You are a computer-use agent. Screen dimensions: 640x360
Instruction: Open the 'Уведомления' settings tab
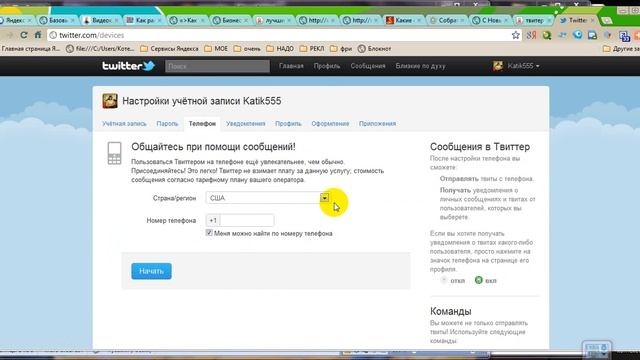click(246, 123)
